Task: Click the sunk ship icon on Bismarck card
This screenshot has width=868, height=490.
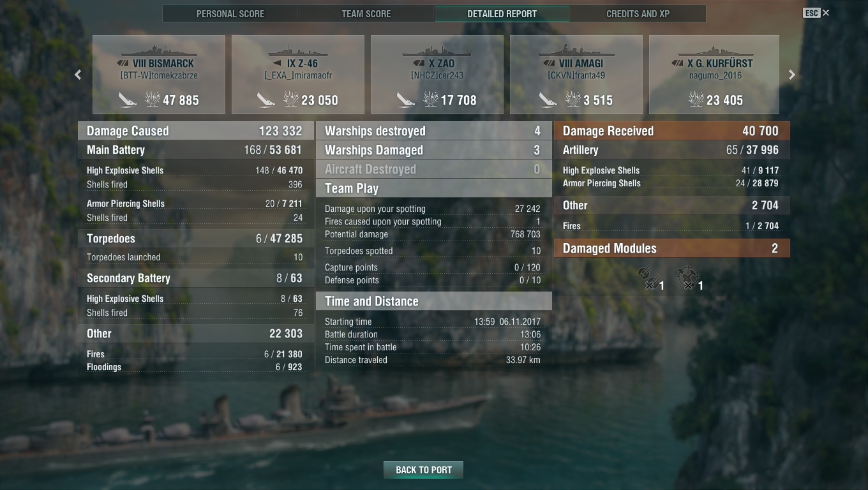Action: [x=128, y=100]
